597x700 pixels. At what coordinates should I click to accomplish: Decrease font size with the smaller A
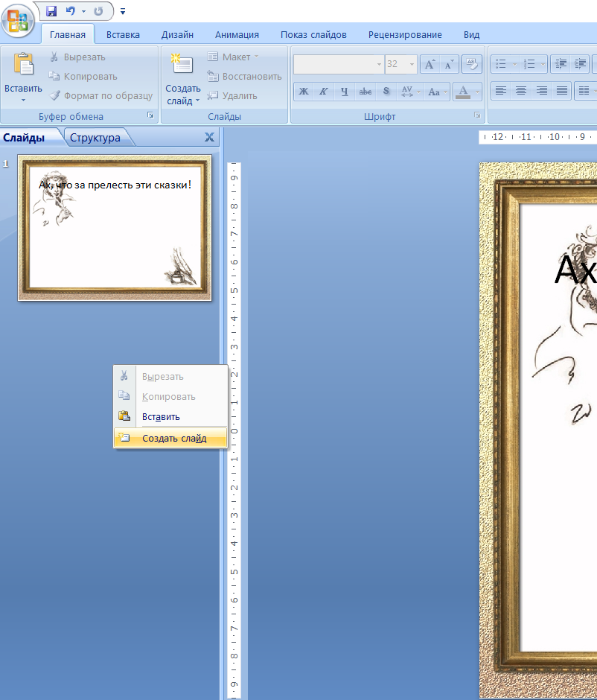tap(449, 64)
